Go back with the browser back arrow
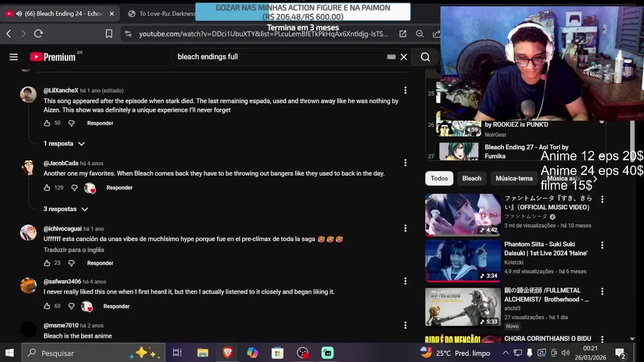Viewport: 644px width, 362px height. [9, 34]
